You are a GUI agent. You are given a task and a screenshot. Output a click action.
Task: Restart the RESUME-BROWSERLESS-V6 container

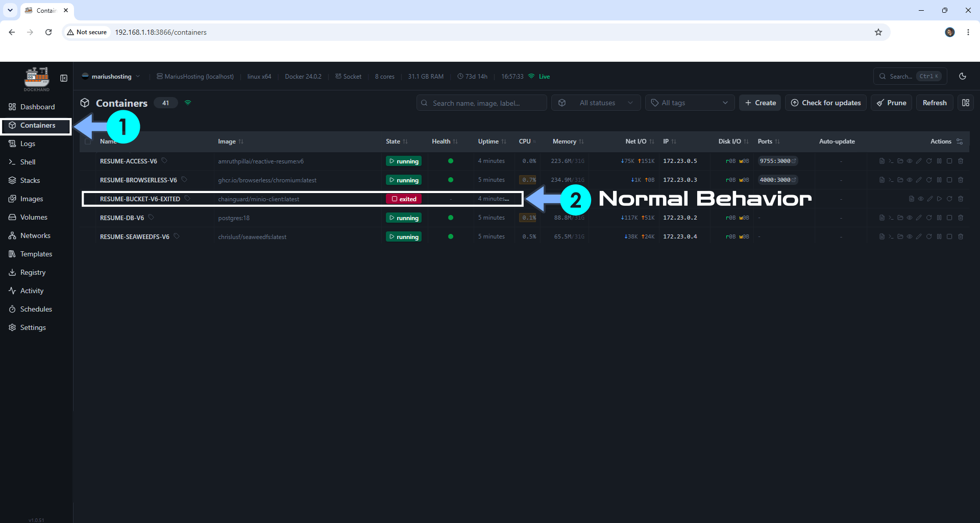click(x=929, y=180)
